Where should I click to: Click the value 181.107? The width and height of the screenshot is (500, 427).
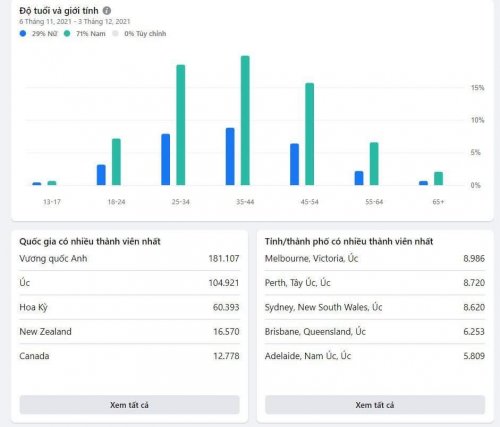tap(224, 259)
